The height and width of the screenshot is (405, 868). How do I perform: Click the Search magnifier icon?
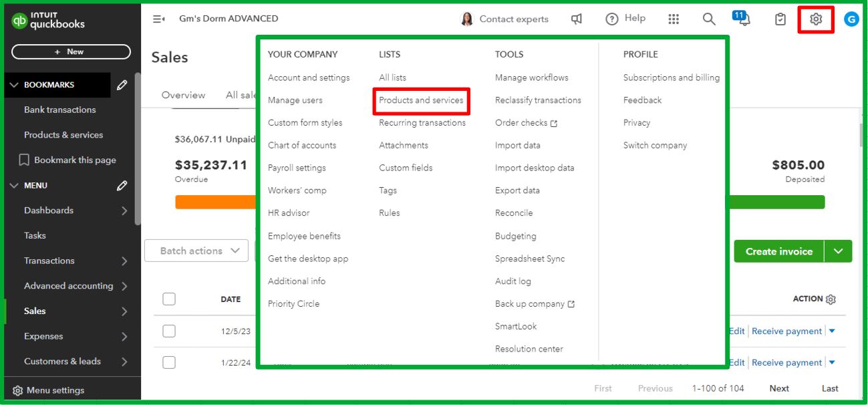pos(709,19)
